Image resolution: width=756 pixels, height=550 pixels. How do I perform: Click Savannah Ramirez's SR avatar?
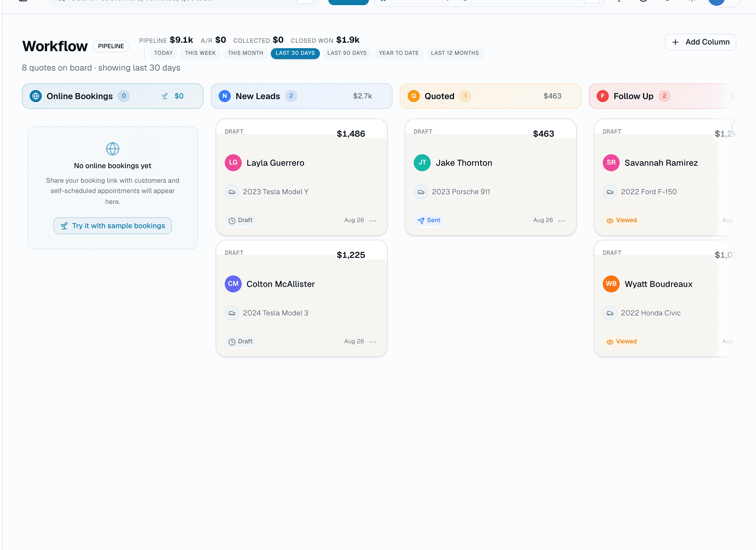(x=611, y=163)
